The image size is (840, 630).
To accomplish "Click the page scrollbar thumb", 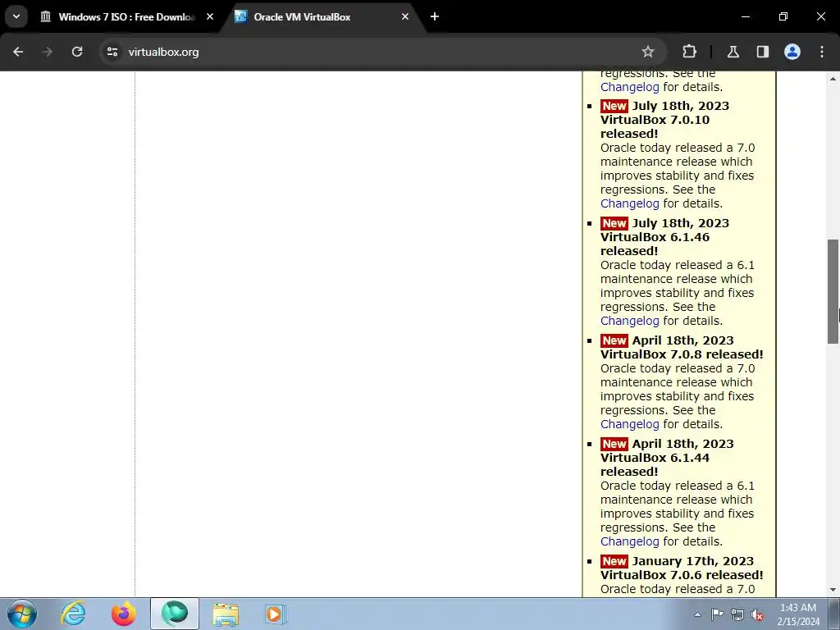I will [x=833, y=291].
